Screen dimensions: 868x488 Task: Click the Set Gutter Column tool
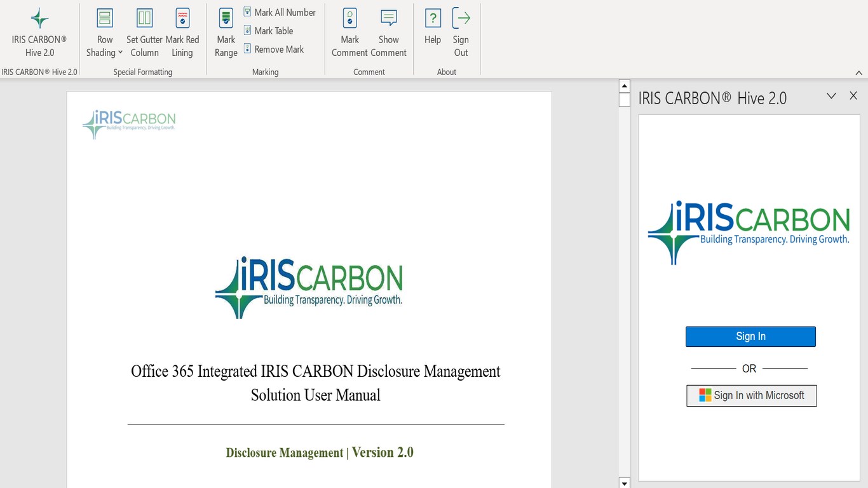144,33
